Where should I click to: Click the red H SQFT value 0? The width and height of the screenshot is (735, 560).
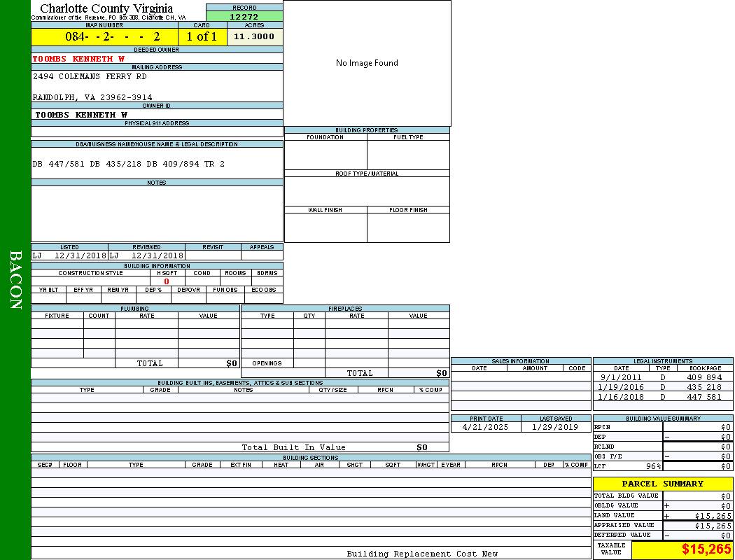click(167, 281)
